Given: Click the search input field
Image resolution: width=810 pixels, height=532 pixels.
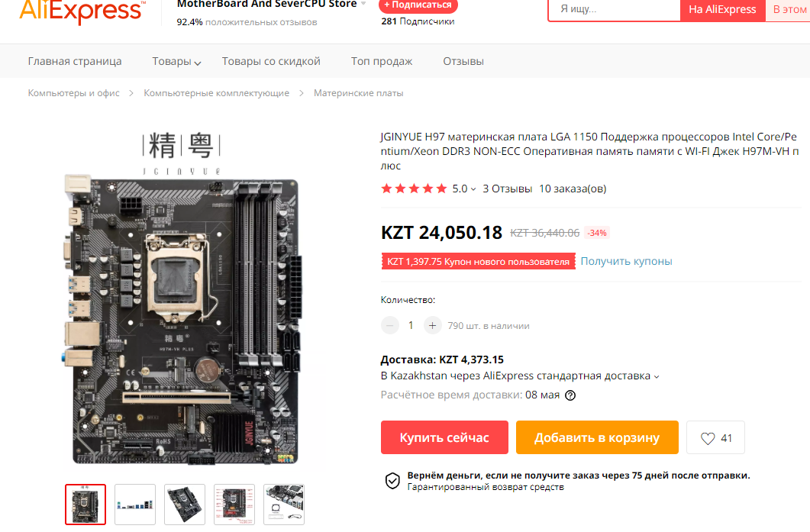Looking at the screenshot, I should (615, 9).
